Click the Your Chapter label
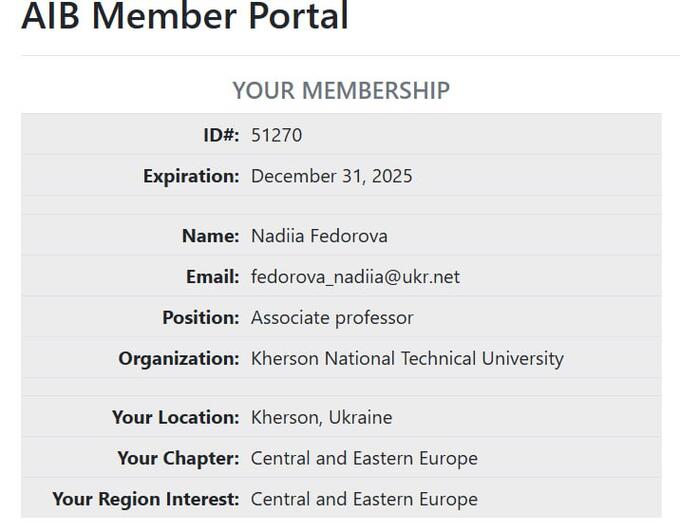 coord(178,458)
